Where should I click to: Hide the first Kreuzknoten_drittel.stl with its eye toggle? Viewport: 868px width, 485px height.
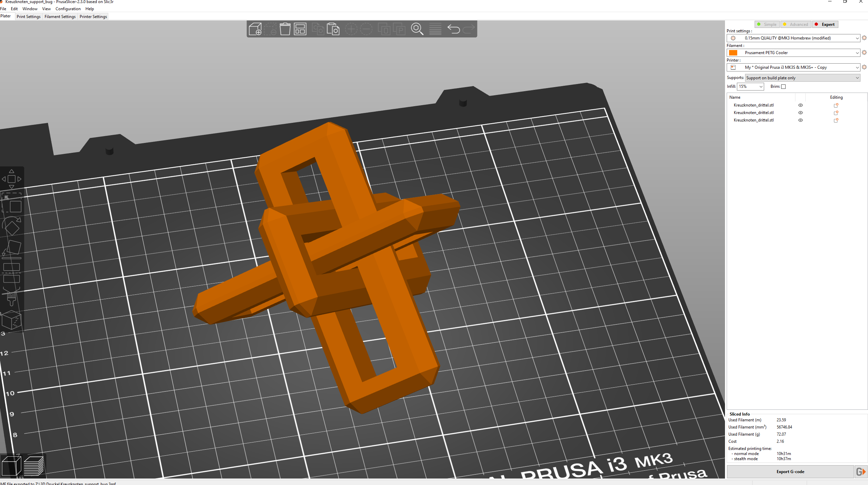tap(800, 105)
